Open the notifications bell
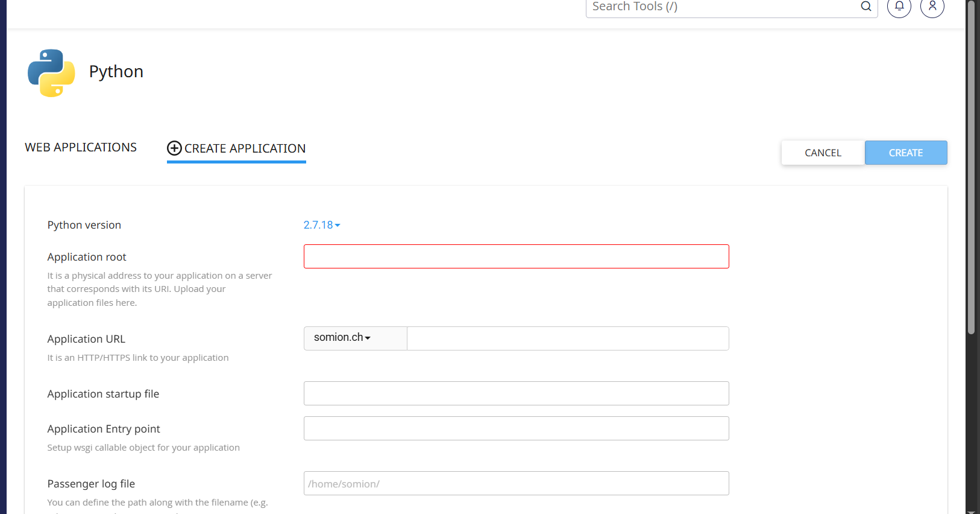Screen dimensions: 980x514 click(x=899, y=7)
